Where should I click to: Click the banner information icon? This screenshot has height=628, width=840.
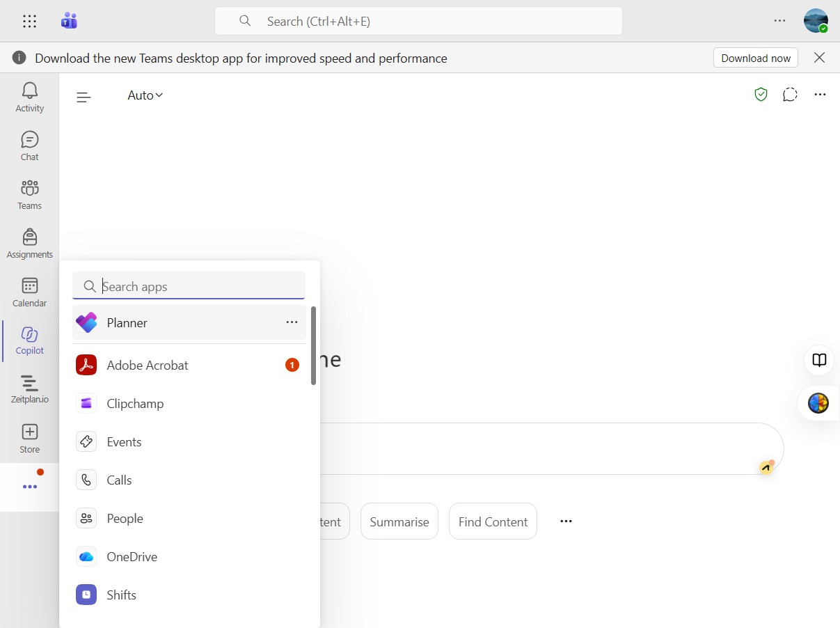coord(19,58)
